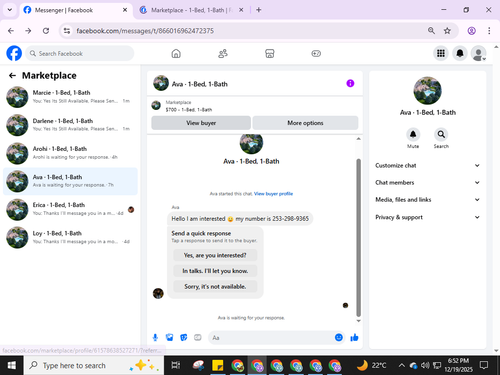Go to the Home feed icon
The height and width of the screenshot is (375, 500).
coord(176,53)
